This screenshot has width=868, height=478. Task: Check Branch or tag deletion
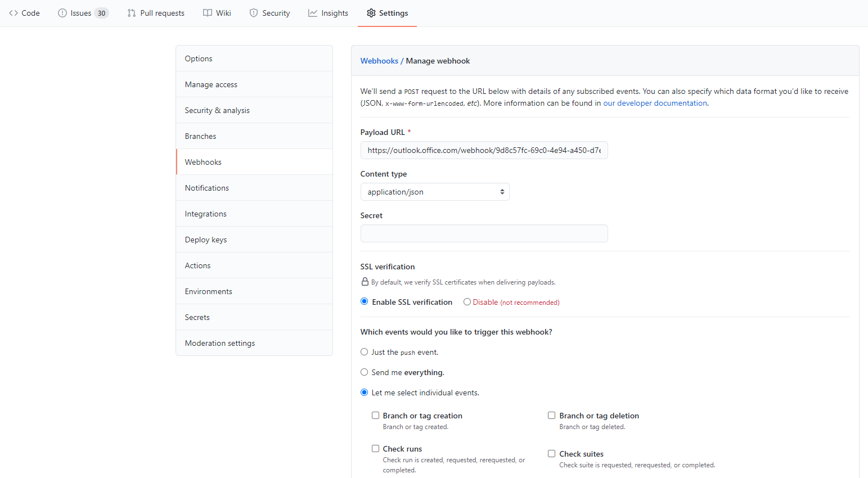click(x=552, y=416)
